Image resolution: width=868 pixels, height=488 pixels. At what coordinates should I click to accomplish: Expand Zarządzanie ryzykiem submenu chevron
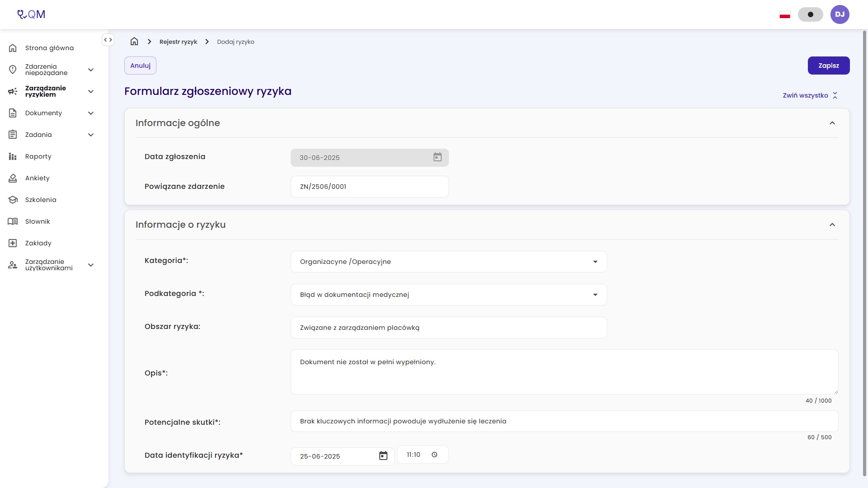(x=91, y=91)
